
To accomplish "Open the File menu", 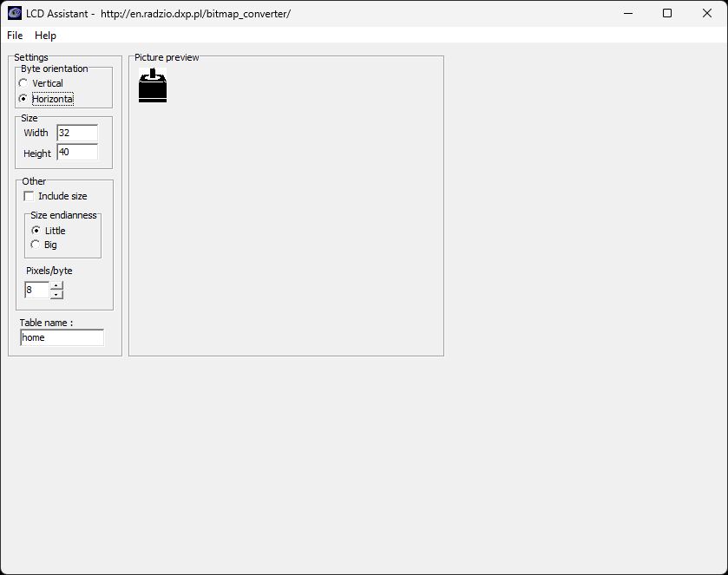I will tap(15, 36).
